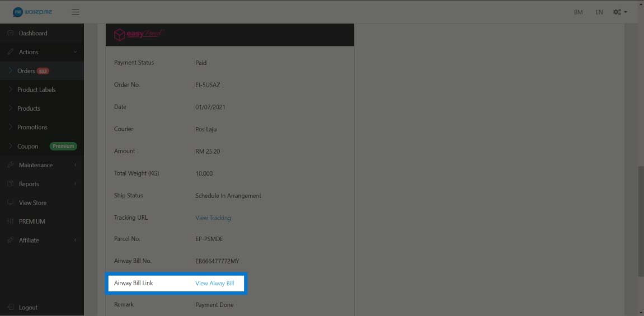
Task: Open the settings gears dropdown
Action: click(x=620, y=12)
